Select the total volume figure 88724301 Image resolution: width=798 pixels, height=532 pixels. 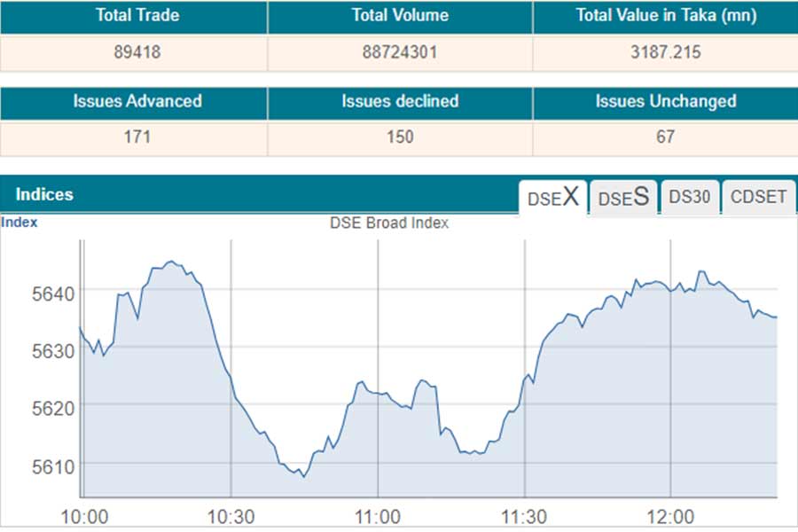tap(400, 52)
